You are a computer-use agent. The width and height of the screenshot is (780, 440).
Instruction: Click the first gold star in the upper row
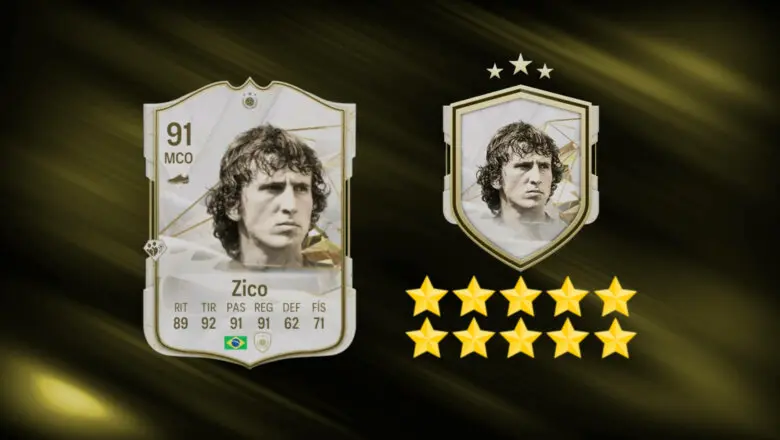426,296
